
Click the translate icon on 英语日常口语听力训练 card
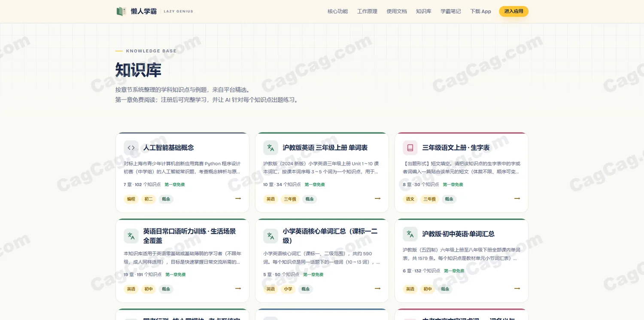[x=131, y=236]
